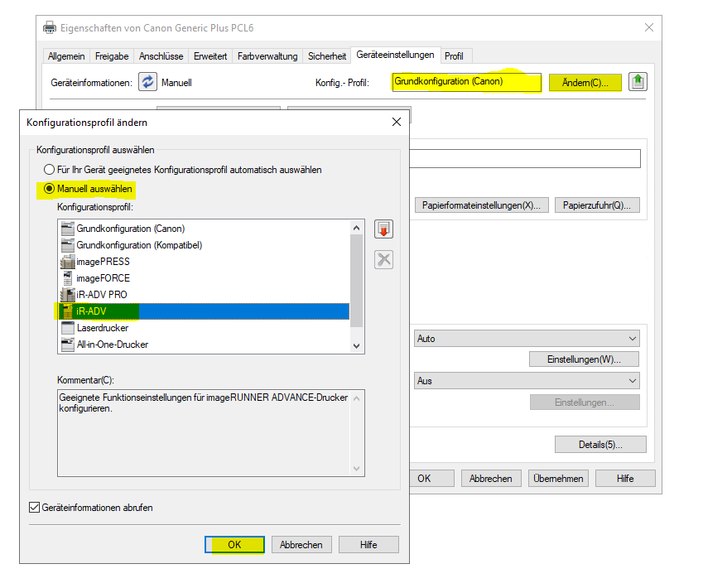Image resolution: width=703 pixels, height=588 pixels.
Task: Open the Aus dropdown
Action: coord(527,381)
